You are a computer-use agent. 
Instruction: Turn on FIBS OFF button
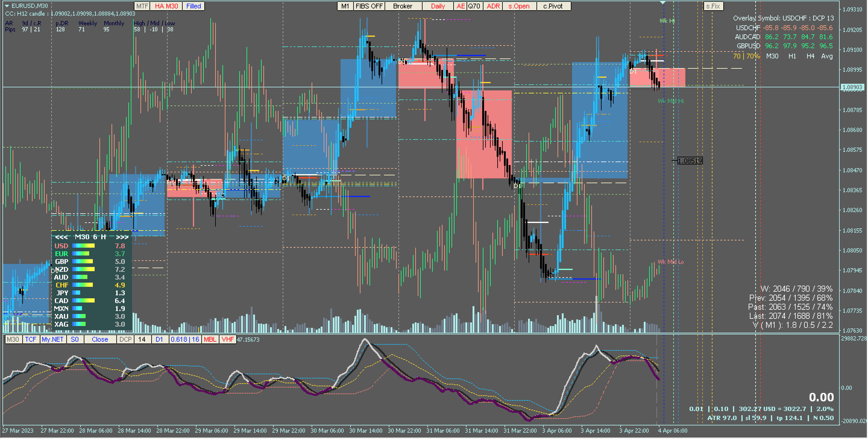tap(369, 6)
